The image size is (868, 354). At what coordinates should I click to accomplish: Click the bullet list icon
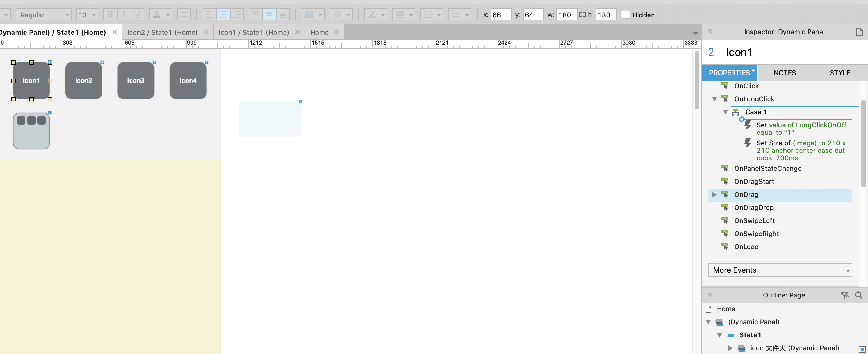[x=184, y=15]
